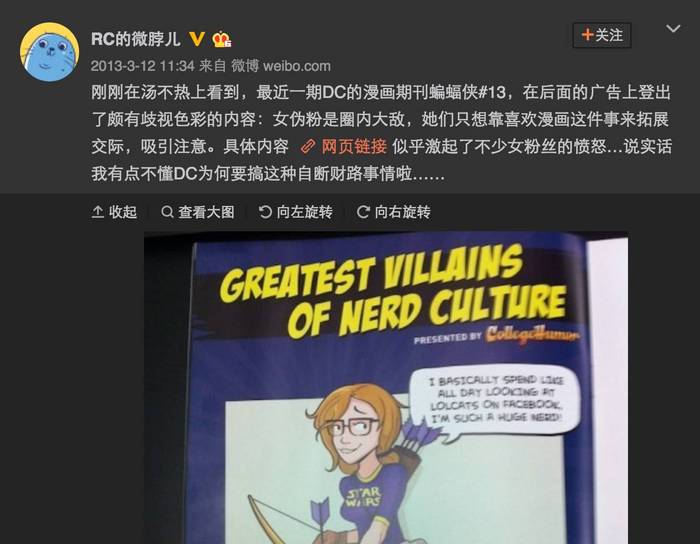Screen dimensions: 700x544
Task: Click the orange V verified badge
Action: pyautogui.click(x=197, y=39)
